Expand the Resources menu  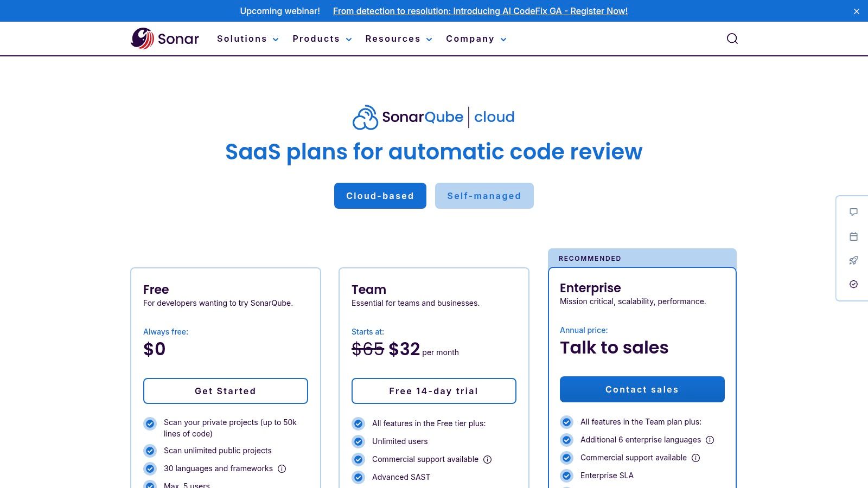398,39
